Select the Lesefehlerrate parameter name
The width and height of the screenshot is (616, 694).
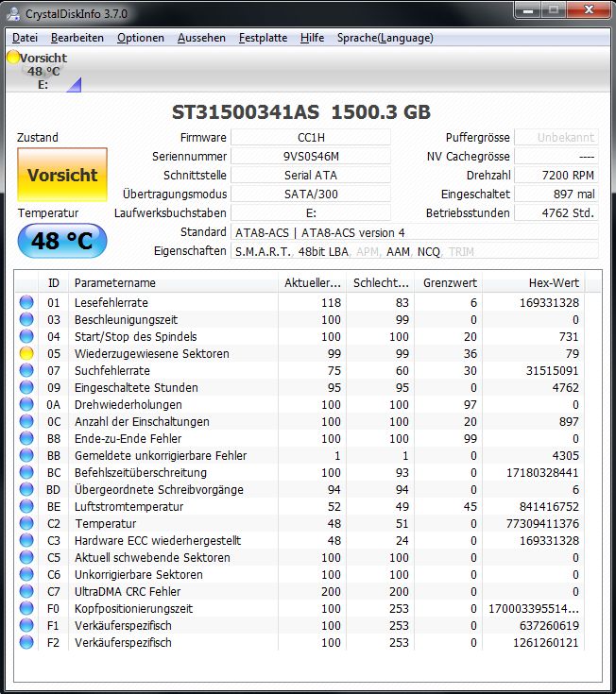(111, 303)
